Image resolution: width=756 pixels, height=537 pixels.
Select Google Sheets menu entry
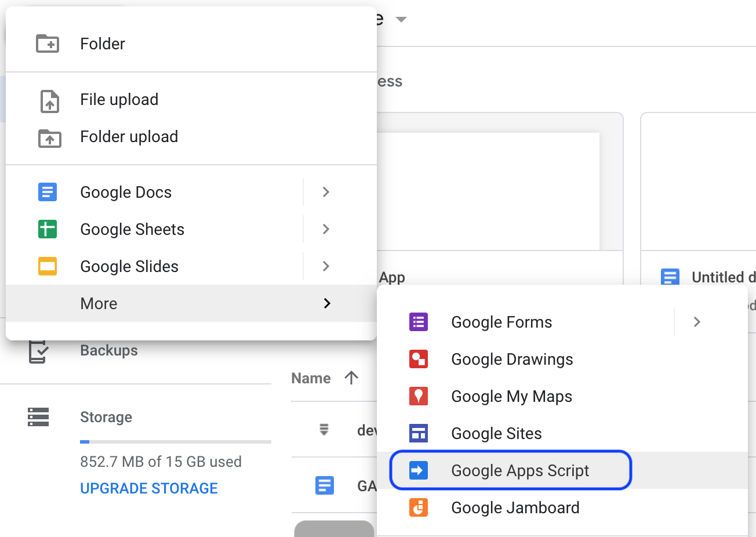[x=191, y=229]
